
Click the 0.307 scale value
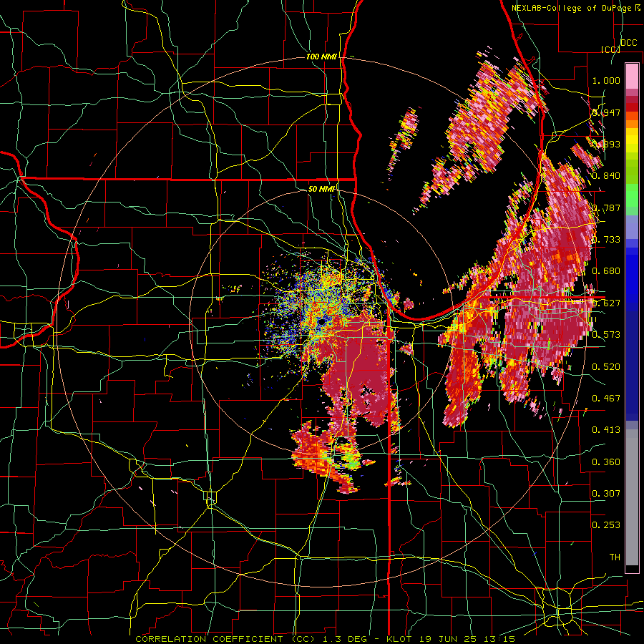tap(606, 493)
